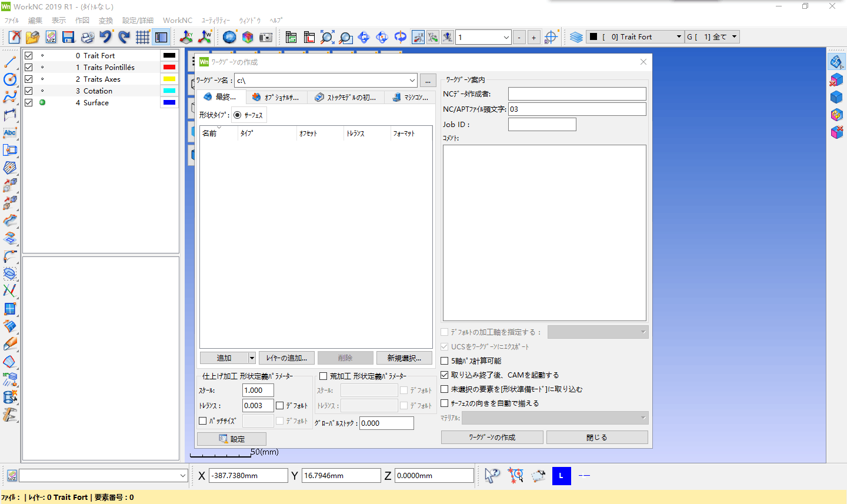Image resolution: width=847 pixels, height=504 pixels.
Task: Open the G [1] 全て group dropdown
Action: [735, 36]
